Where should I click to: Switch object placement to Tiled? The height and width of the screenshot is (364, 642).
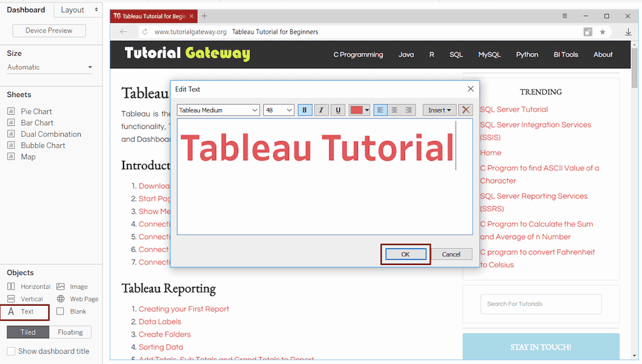(x=28, y=332)
